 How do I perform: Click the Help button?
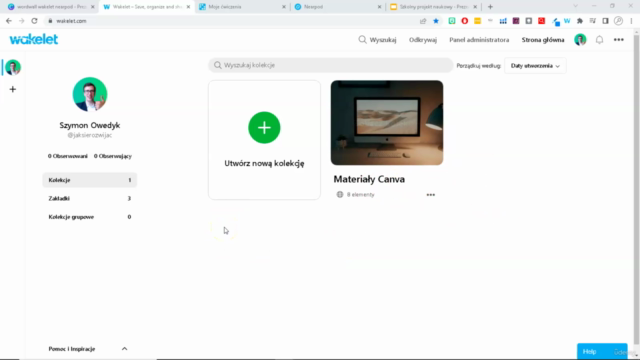click(602, 351)
